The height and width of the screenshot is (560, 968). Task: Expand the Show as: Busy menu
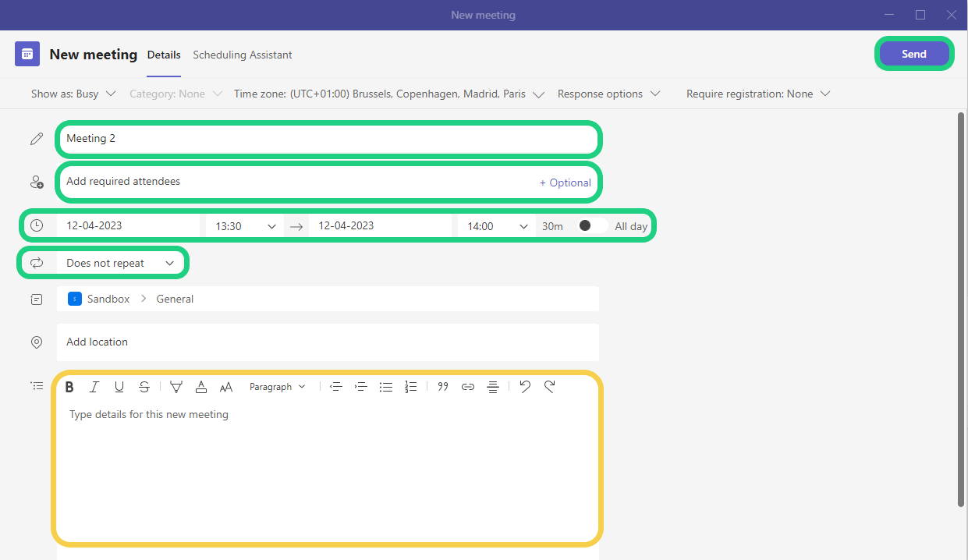pos(73,94)
